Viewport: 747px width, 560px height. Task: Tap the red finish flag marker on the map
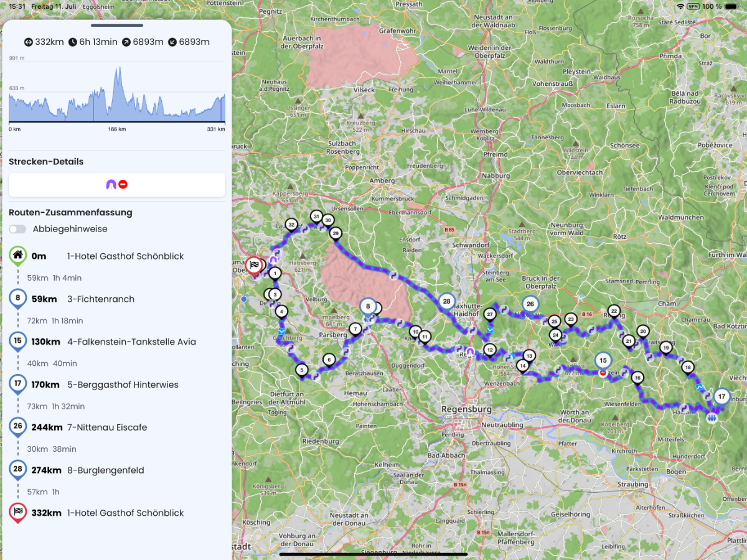point(254,266)
